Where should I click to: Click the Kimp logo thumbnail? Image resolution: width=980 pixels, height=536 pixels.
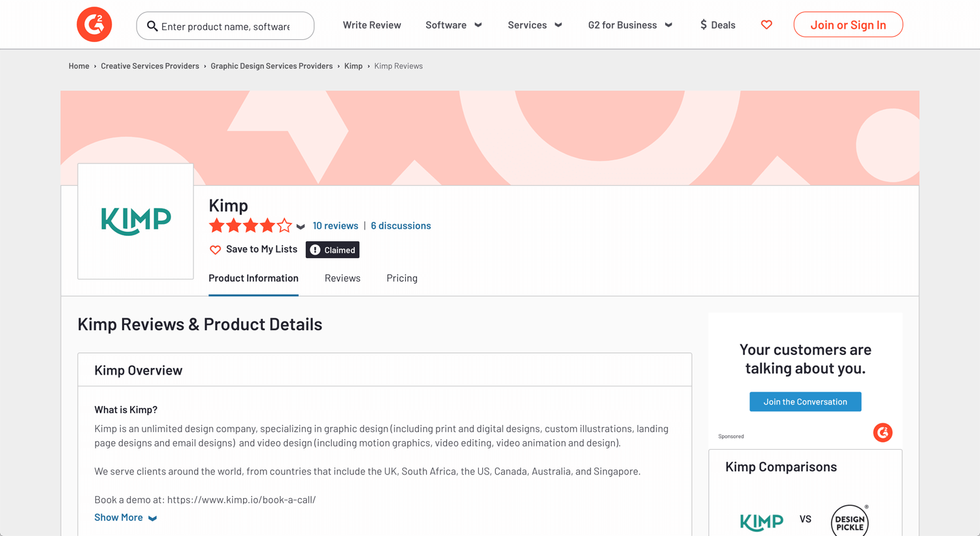pyautogui.click(x=135, y=221)
